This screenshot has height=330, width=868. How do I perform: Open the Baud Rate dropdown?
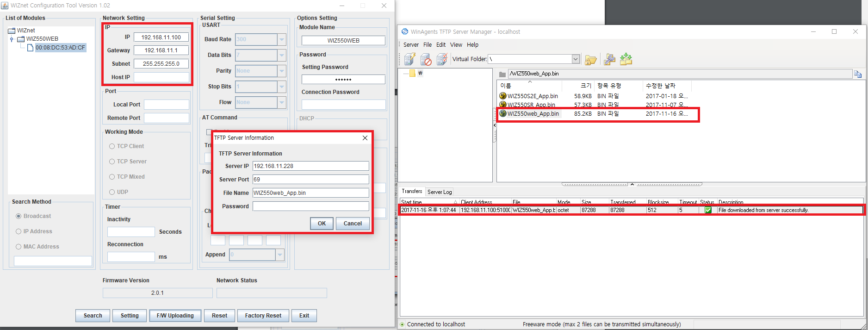[x=282, y=39]
